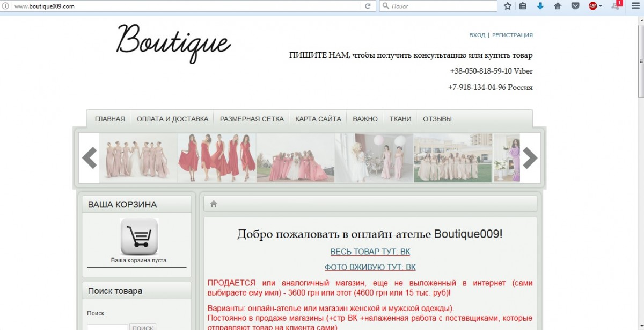Open the thumbnail of red dresses
The width and height of the screenshot is (644, 330).
click(217, 158)
